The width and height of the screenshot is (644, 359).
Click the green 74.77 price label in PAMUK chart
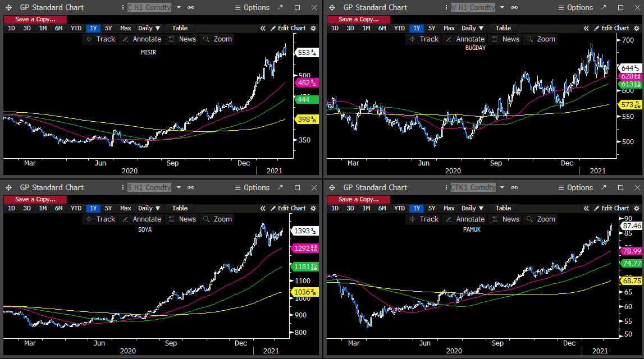pos(631,264)
